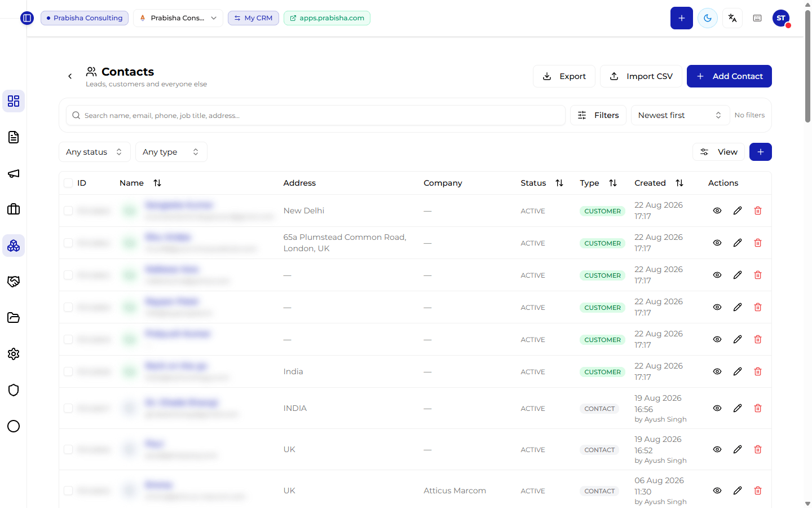
Task: Click the No filters label
Action: pyautogui.click(x=749, y=115)
